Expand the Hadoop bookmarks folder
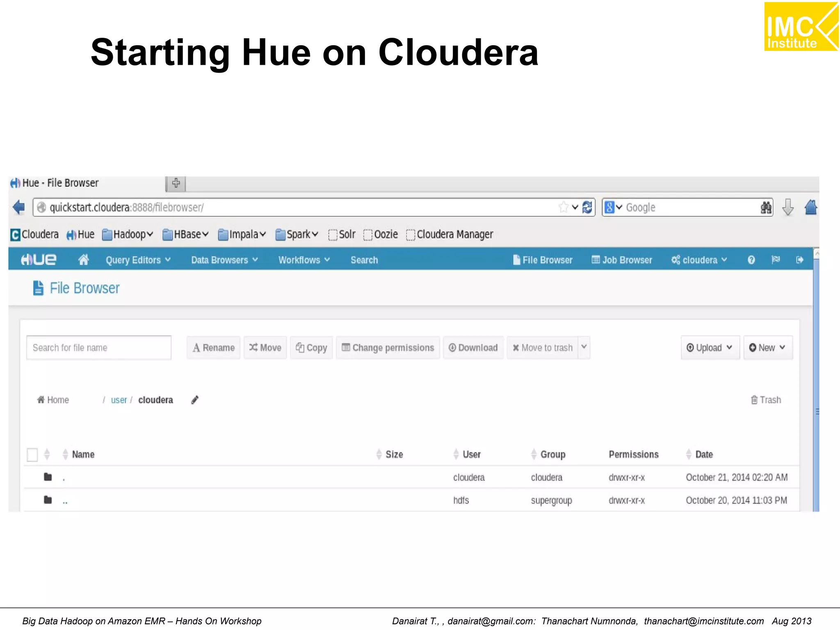The image size is (840, 630). (x=128, y=235)
